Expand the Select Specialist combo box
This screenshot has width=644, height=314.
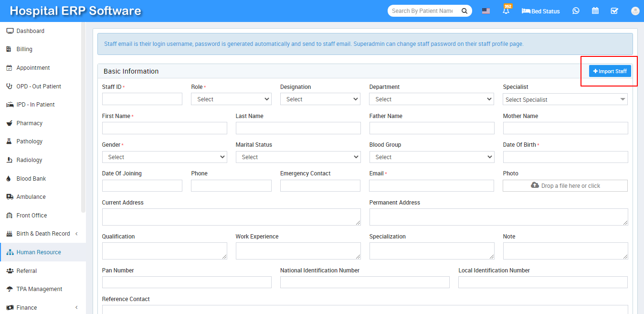click(x=565, y=99)
